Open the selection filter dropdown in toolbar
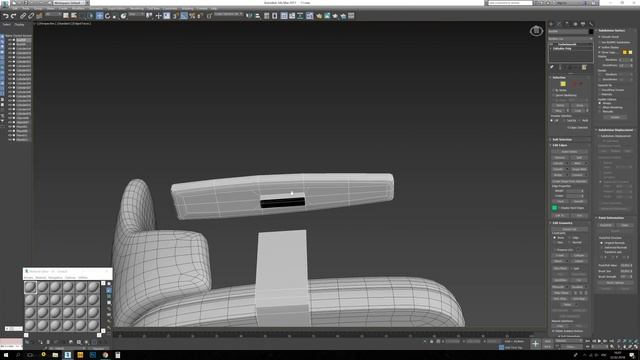The width and height of the screenshot is (640, 360). coord(53,14)
